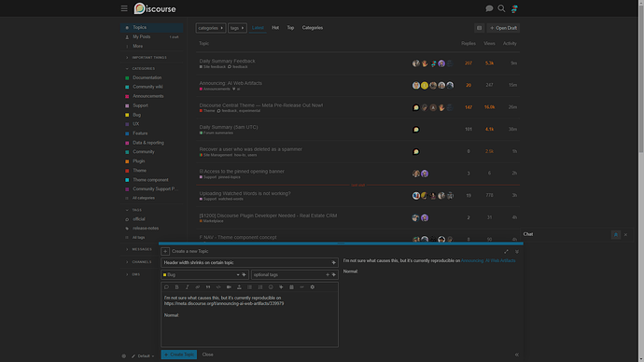Viewport: 644px width, 362px height.
Task: Insert a hyperlink in composer
Action: pyautogui.click(x=198, y=286)
